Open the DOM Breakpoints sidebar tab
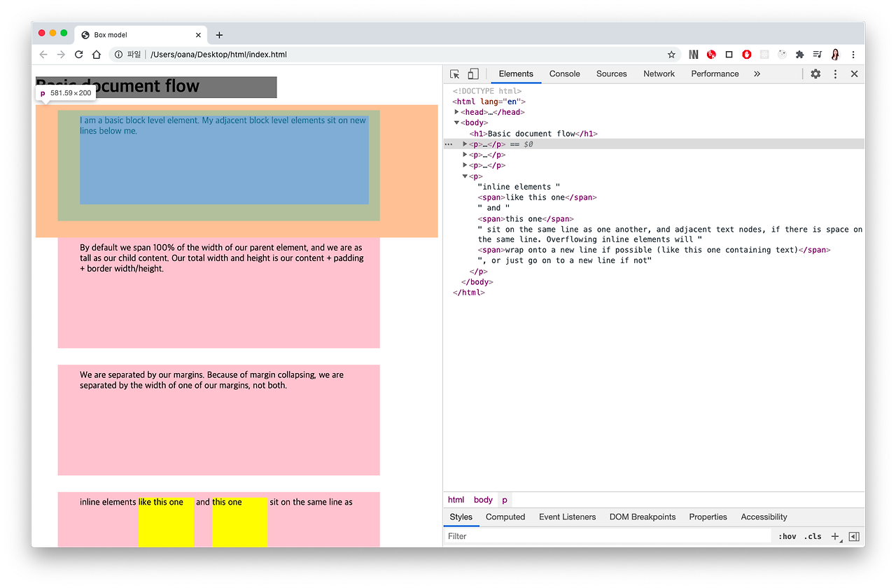The width and height of the screenshot is (896, 588). 643,517
